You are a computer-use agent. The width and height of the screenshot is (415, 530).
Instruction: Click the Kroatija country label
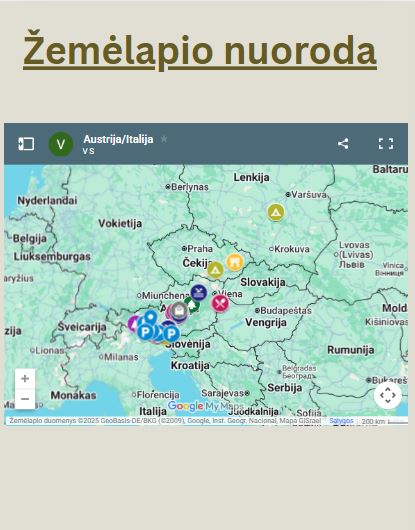point(190,365)
